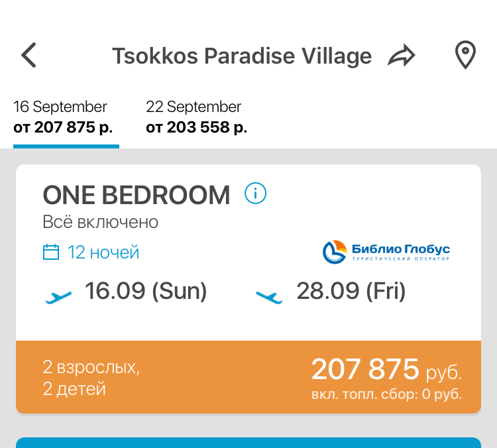Tap the Всё включено meal plan label
This screenshot has width=497, height=448.
click(101, 222)
